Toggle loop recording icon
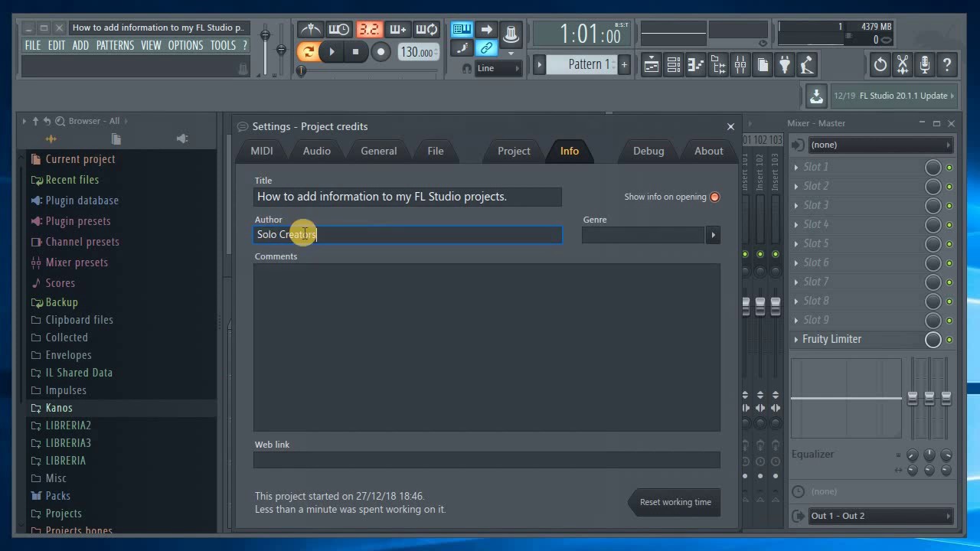This screenshot has height=551, width=980. tap(426, 30)
